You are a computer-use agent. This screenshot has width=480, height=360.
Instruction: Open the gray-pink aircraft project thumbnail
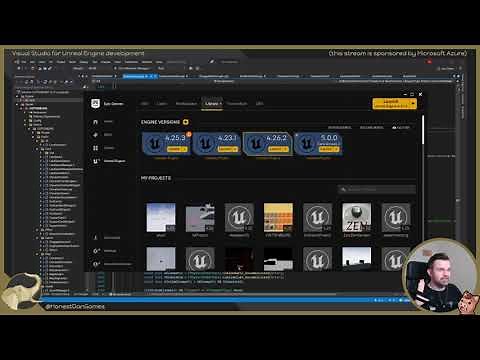pos(200,217)
